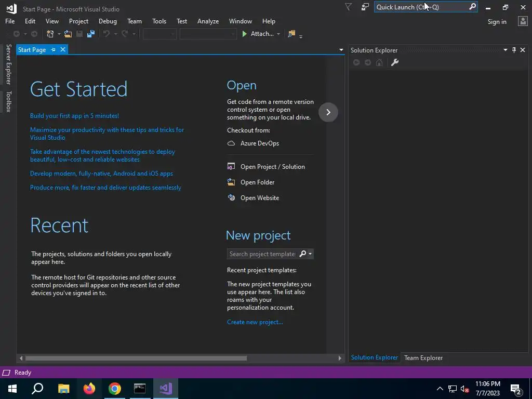
Task: Open 'Develop modern, fully-native, Android and iOS apps' link
Action: pos(101,174)
